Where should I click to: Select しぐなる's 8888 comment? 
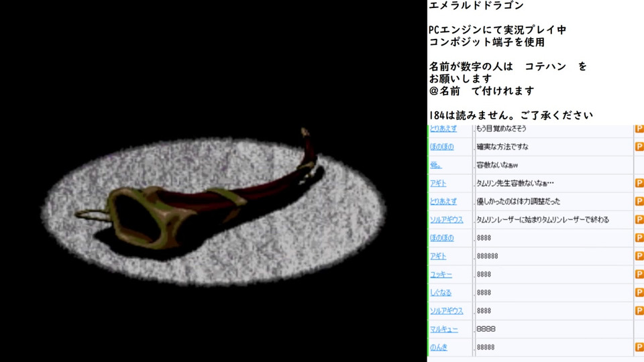pyautogui.click(x=484, y=292)
